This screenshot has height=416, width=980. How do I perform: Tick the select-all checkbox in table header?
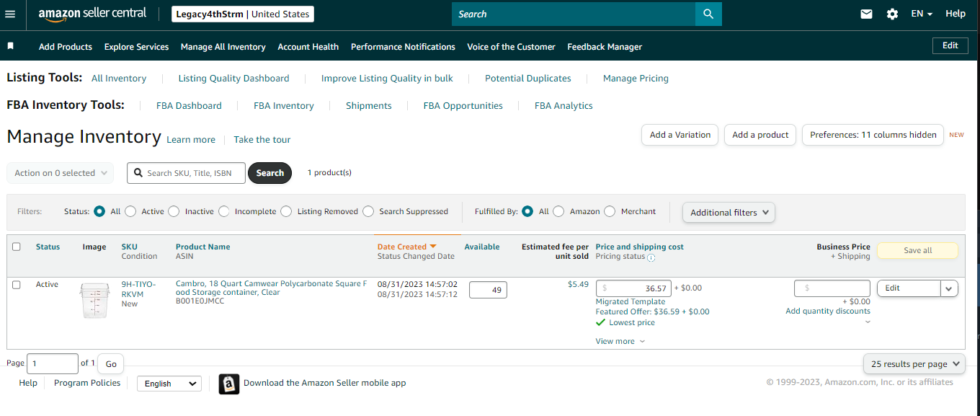(17, 247)
